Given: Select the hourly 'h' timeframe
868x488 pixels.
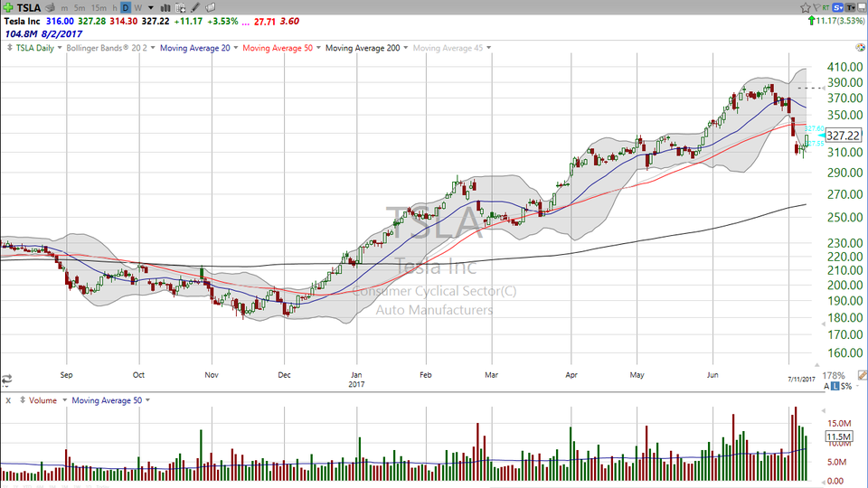Looking at the screenshot, I should pyautogui.click(x=115, y=8).
